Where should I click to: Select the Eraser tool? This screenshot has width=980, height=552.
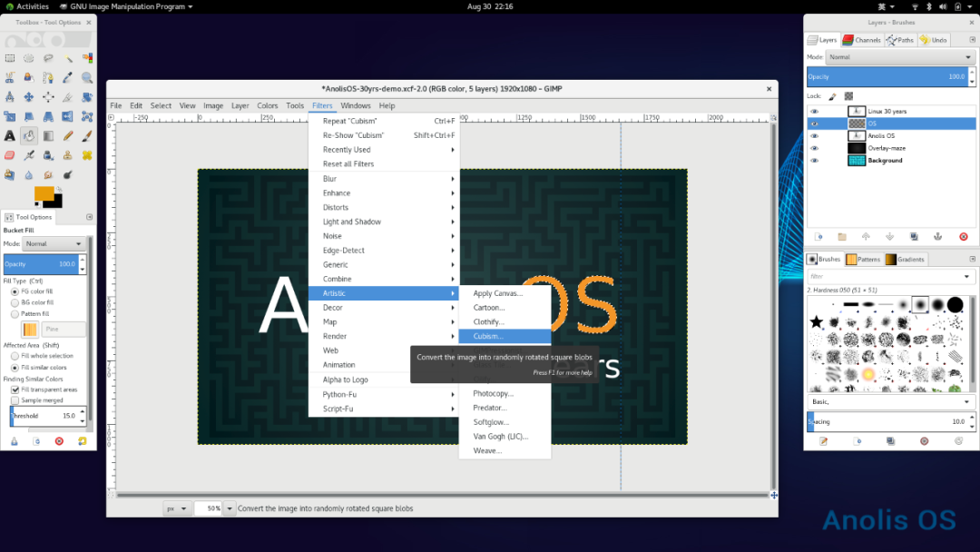(x=10, y=155)
